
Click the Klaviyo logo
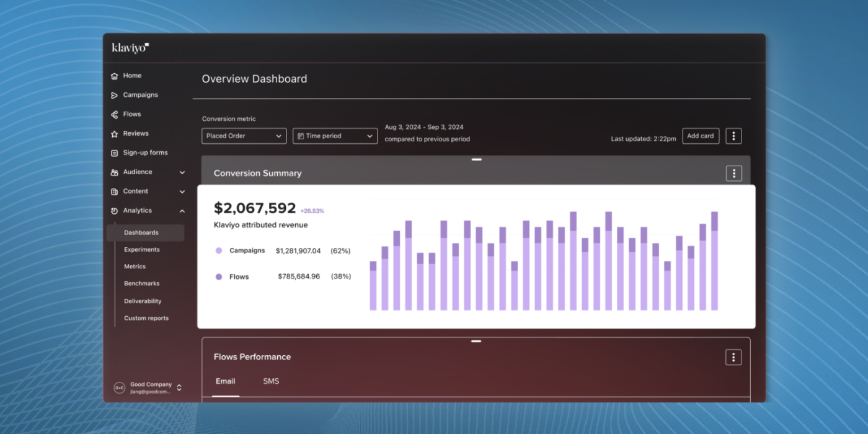(130, 47)
